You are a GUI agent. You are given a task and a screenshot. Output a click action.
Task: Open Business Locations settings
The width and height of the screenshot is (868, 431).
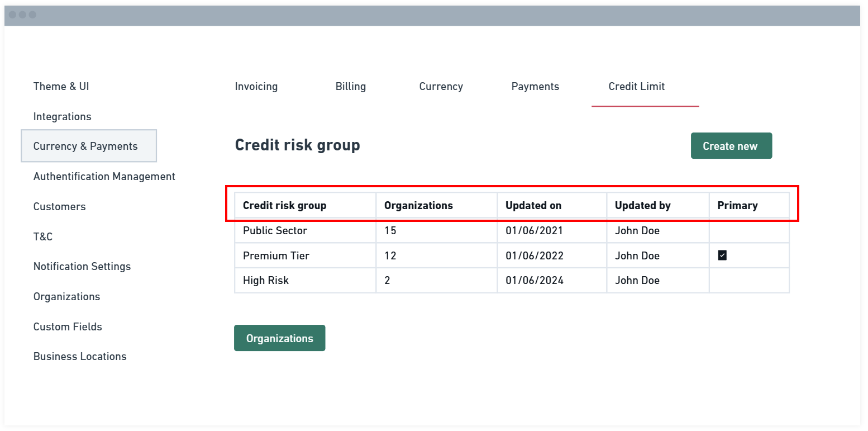[80, 357]
